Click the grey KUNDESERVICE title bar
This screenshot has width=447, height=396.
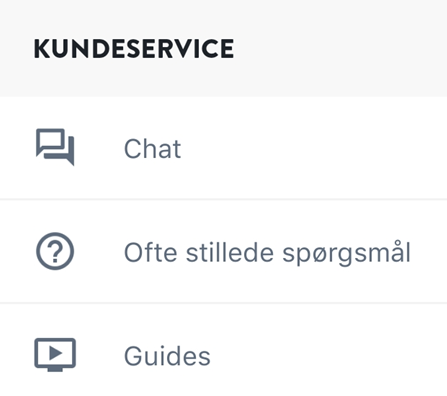coord(223,48)
